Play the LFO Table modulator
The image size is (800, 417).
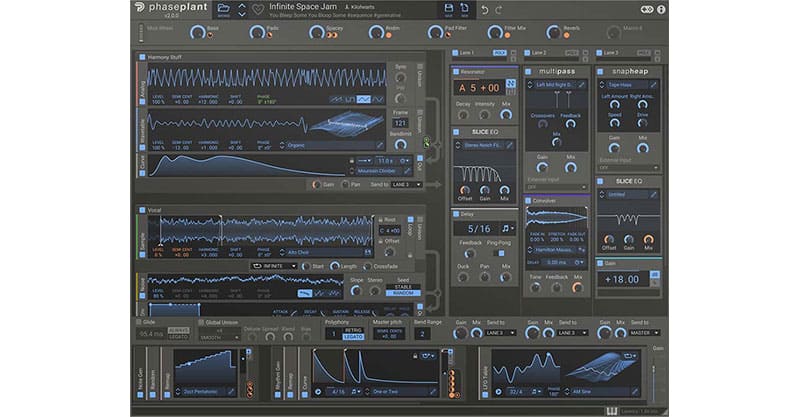coord(498,391)
